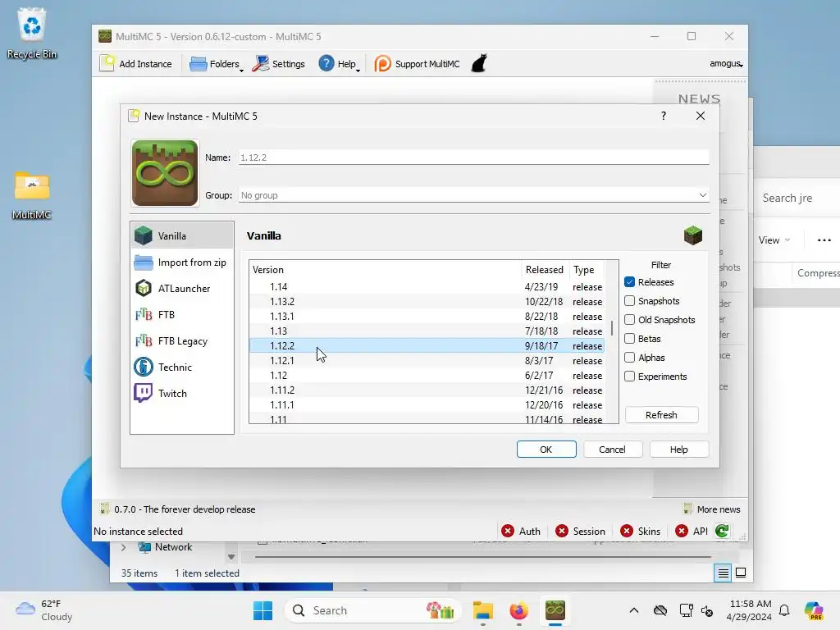Select version 1.12 row
The width and height of the screenshot is (840, 630).
(x=427, y=376)
